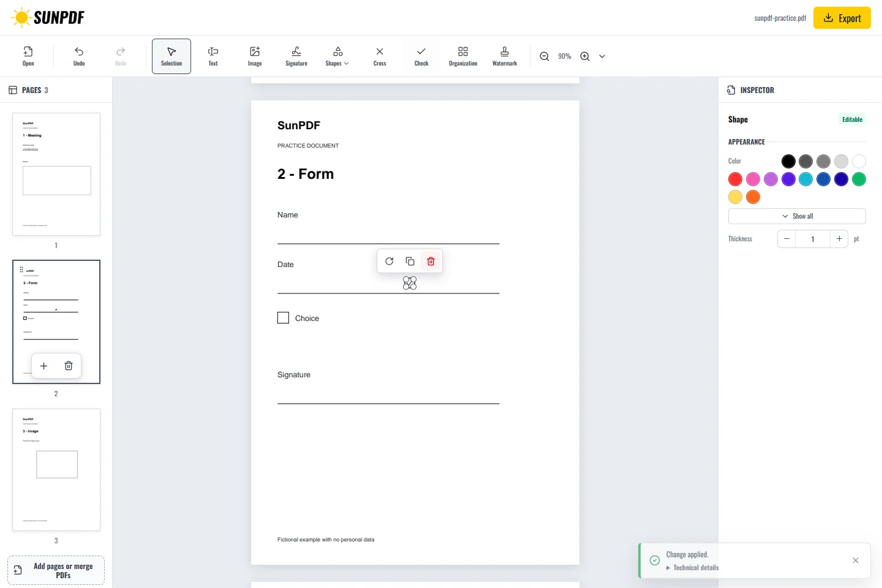Click the Name field line on the form
This screenshot has height=588, width=882.
click(x=388, y=244)
